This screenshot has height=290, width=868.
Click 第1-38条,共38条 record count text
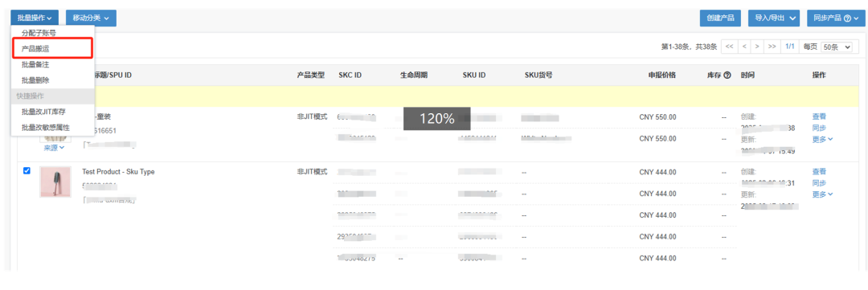690,47
